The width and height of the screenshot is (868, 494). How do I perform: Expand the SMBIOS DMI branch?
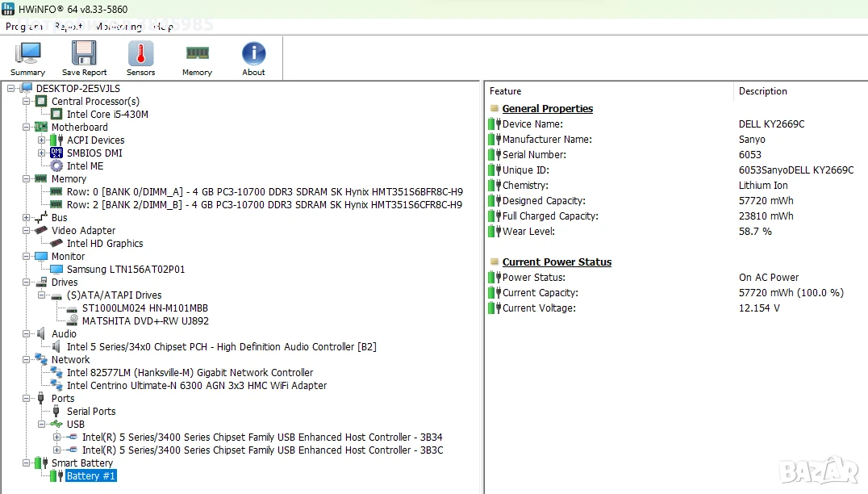[41, 153]
